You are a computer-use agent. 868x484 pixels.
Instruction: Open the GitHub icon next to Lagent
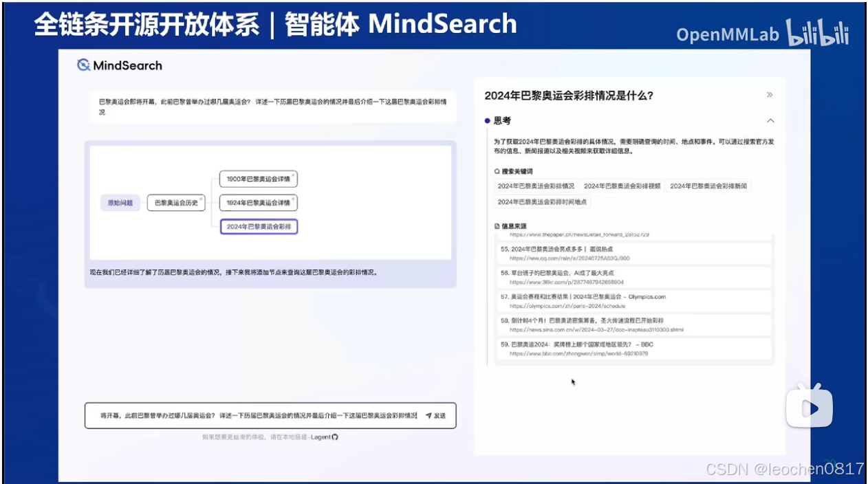[335, 437]
